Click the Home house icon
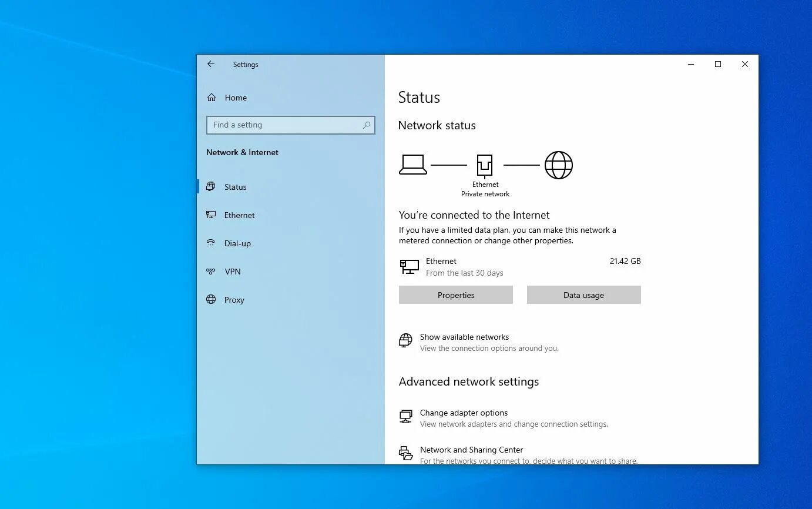The image size is (812, 509). click(212, 98)
